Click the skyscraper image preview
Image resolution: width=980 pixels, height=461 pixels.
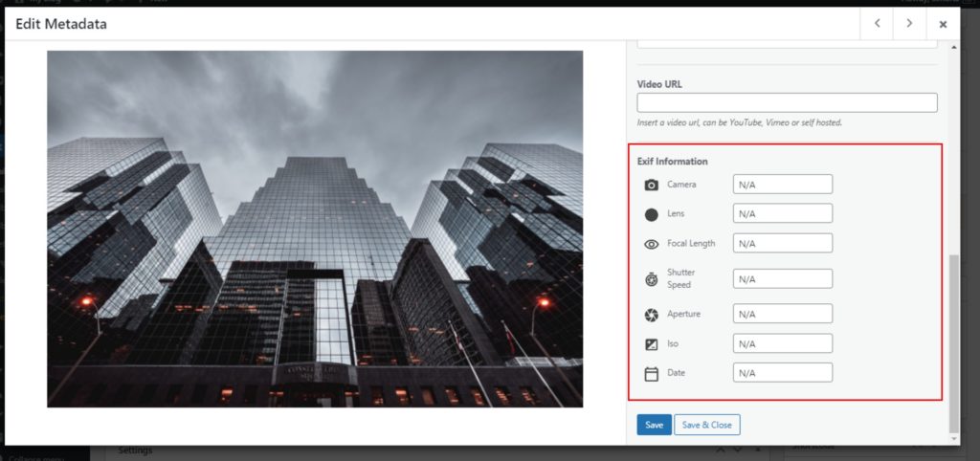tap(315, 229)
